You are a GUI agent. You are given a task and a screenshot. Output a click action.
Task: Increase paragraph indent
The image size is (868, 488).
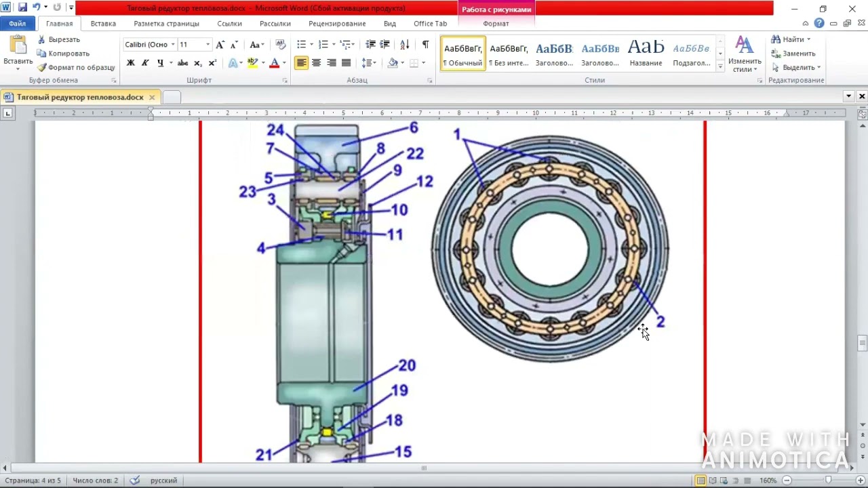click(384, 45)
